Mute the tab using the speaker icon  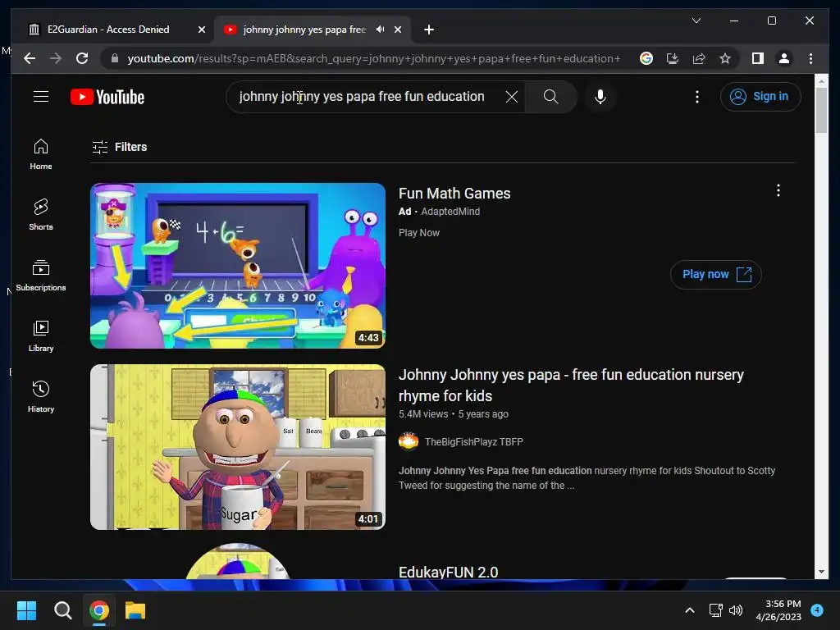pyautogui.click(x=380, y=30)
